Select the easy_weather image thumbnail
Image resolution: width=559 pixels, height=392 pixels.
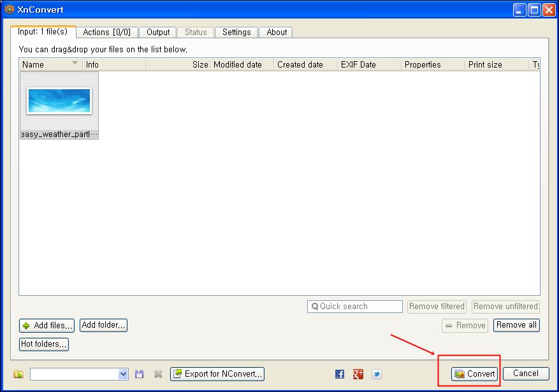point(59,102)
